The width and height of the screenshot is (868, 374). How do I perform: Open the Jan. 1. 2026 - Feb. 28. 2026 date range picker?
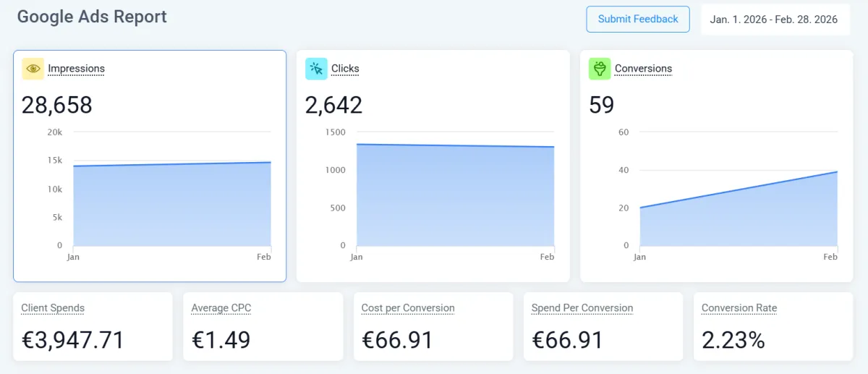click(x=774, y=20)
